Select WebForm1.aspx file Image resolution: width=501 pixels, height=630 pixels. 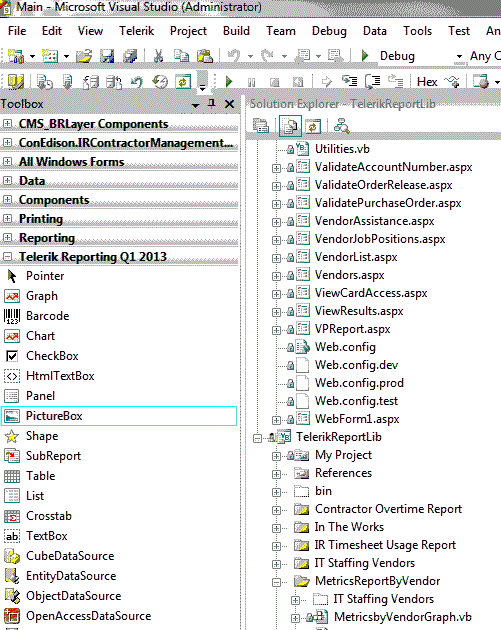(357, 419)
